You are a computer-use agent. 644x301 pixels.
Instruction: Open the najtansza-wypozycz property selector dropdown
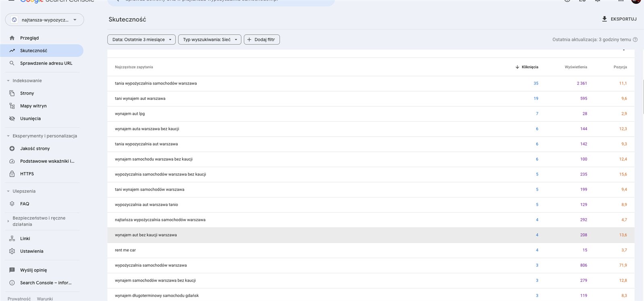[x=44, y=20]
